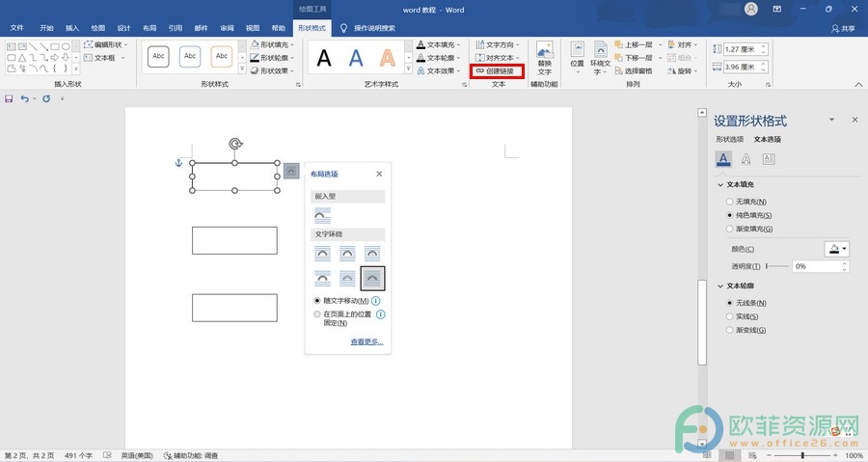The image size is (868, 462).
Task: Click the zoom slider in status bar
Action: click(x=802, y=455)
